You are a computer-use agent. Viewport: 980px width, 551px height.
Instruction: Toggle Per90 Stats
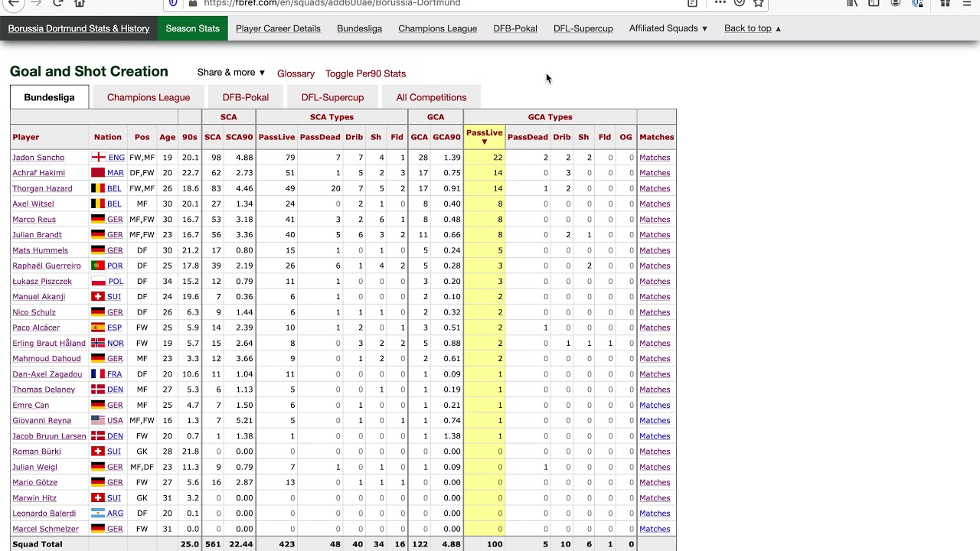point(365,73)
